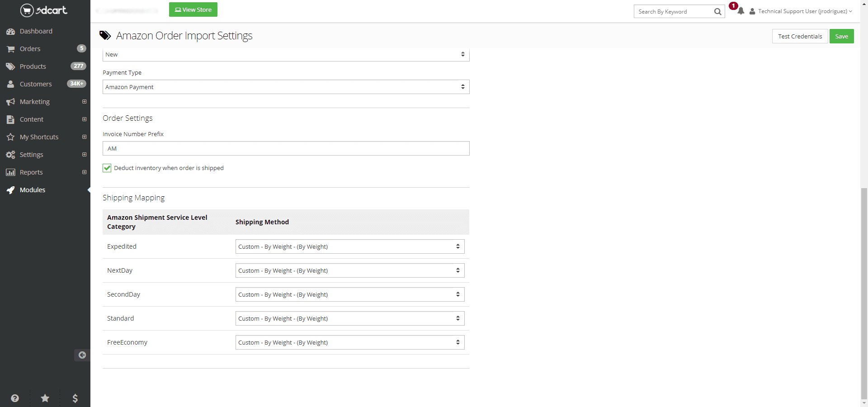Click the search magnifier icon
The height and width of the screenshot is (407, 868).
click(x=717, y=12)
